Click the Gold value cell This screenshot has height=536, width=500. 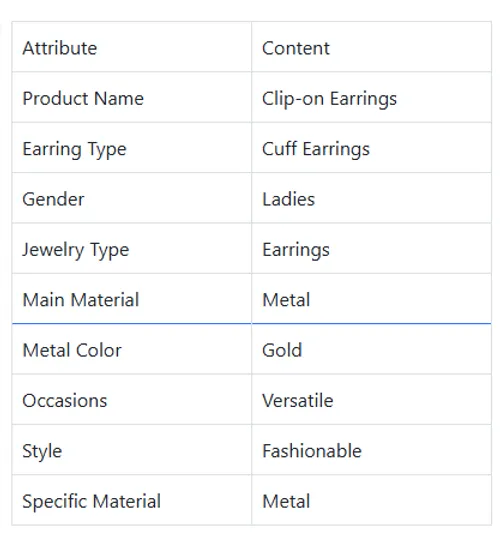(371, 349)
